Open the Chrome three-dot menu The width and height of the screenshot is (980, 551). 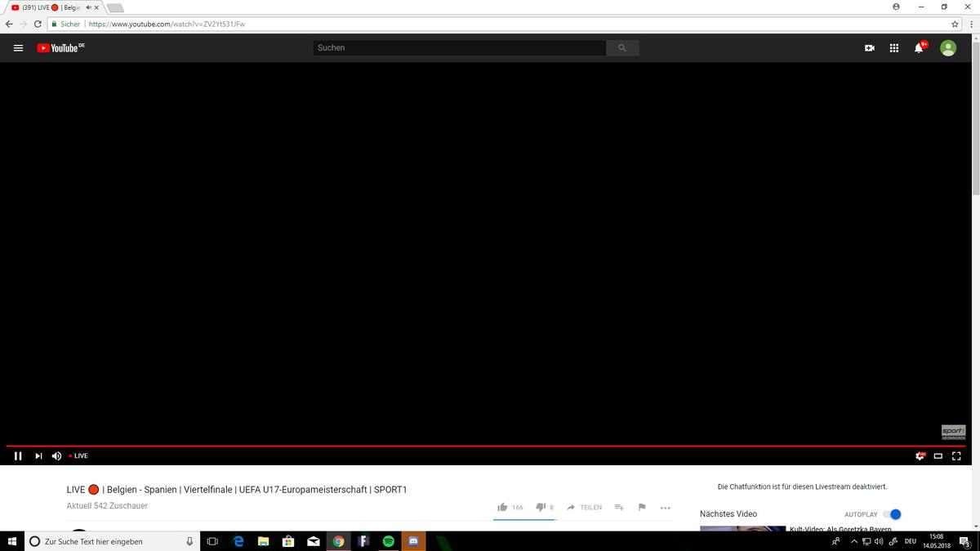tap(971, 24)
